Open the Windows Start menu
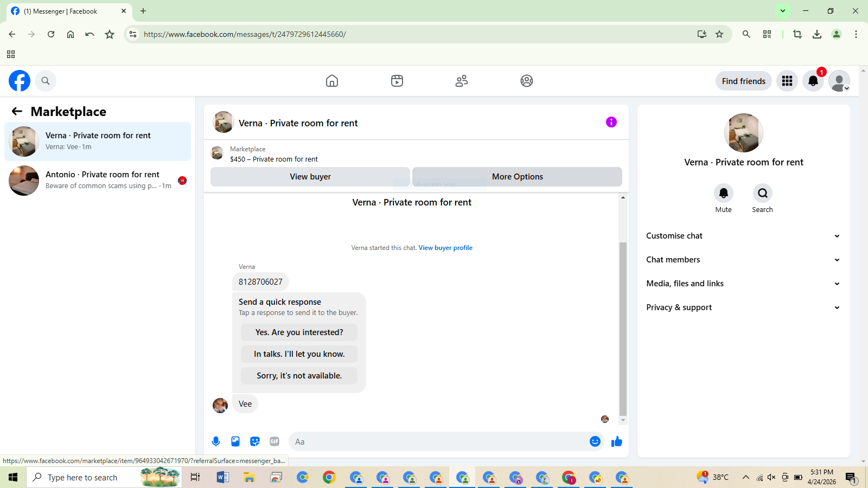 13,477
